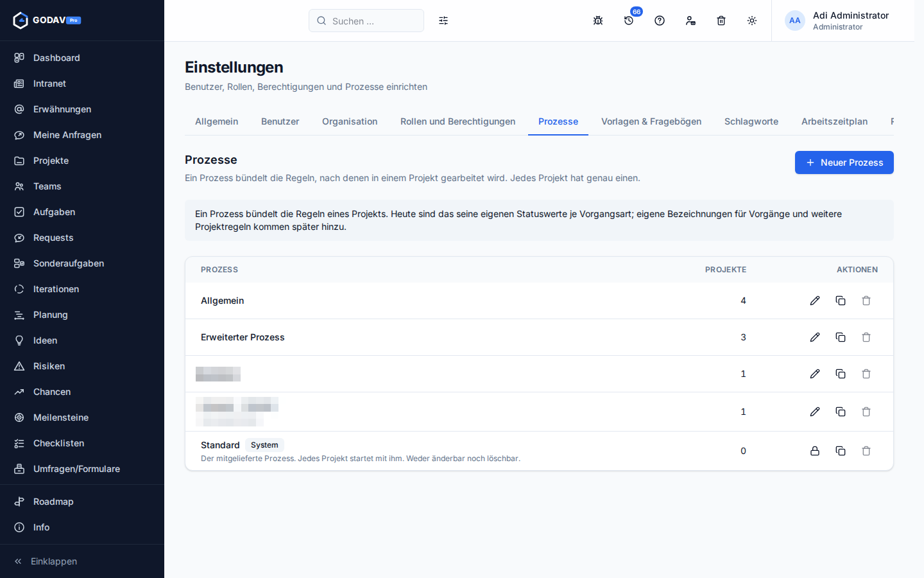This screenshot has height=578, width=924.
Task: Click the user settings icon in header
Action: pos(690,21)
